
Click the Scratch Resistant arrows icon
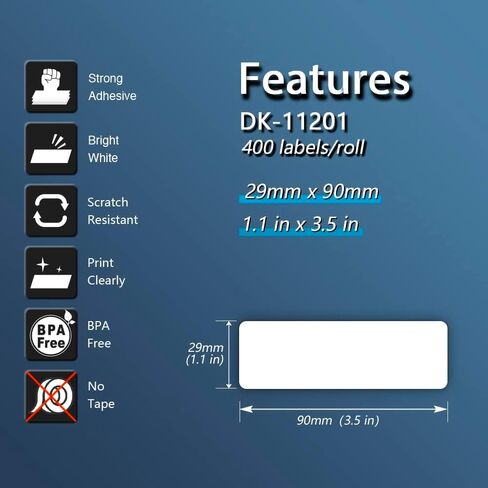click(x=51, y=211)
